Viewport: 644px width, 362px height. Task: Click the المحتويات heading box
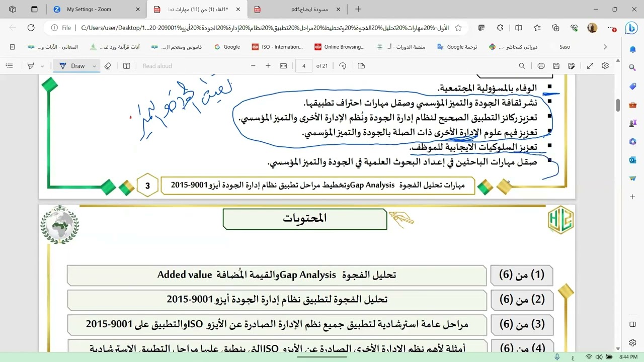coord(305,218)
